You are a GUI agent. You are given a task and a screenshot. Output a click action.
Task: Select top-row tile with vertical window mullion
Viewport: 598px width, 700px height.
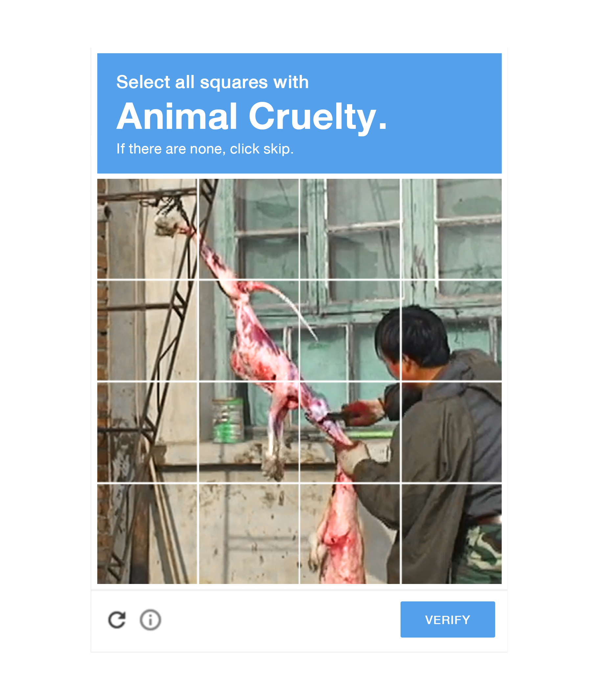coord(350,229)
